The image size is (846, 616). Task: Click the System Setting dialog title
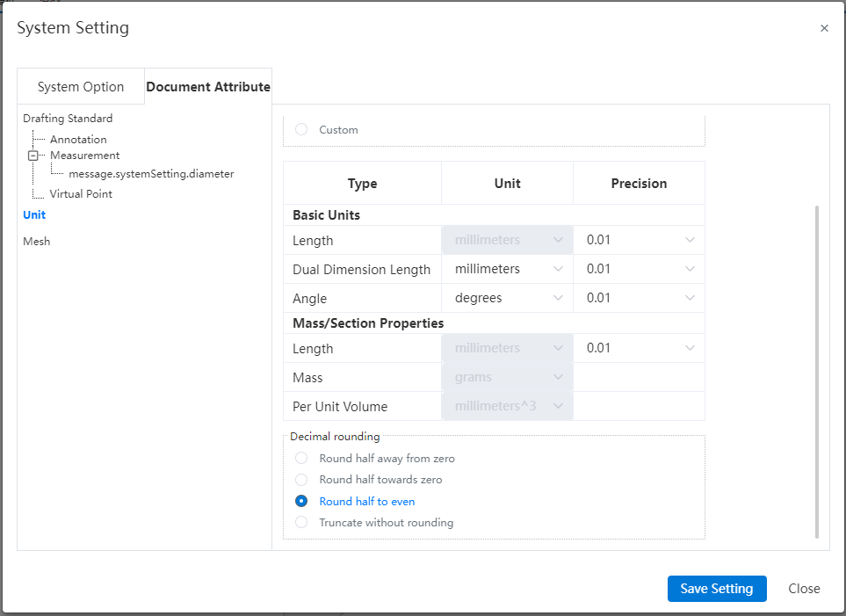(73, 27)
